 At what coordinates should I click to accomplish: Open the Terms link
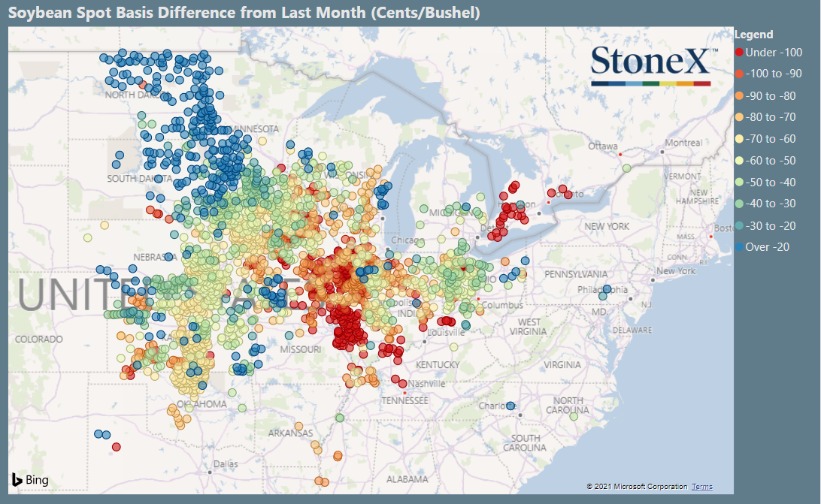[x=701, y=487]
